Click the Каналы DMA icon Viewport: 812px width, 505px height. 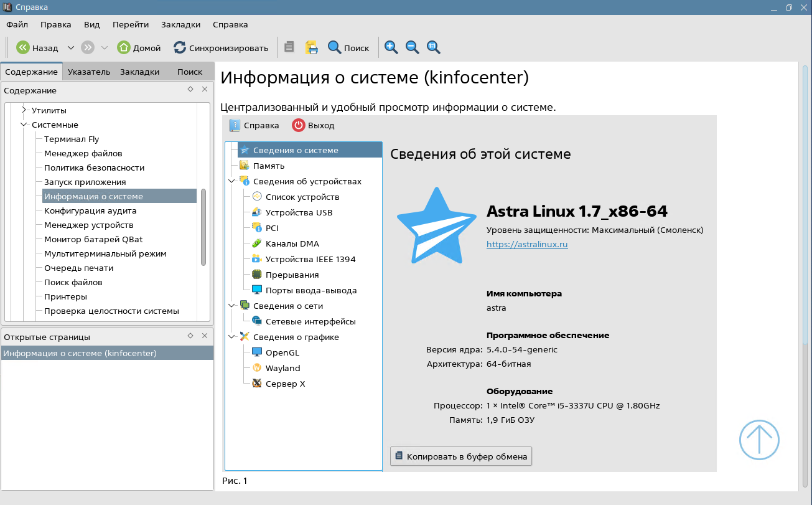tap(257, 243)
